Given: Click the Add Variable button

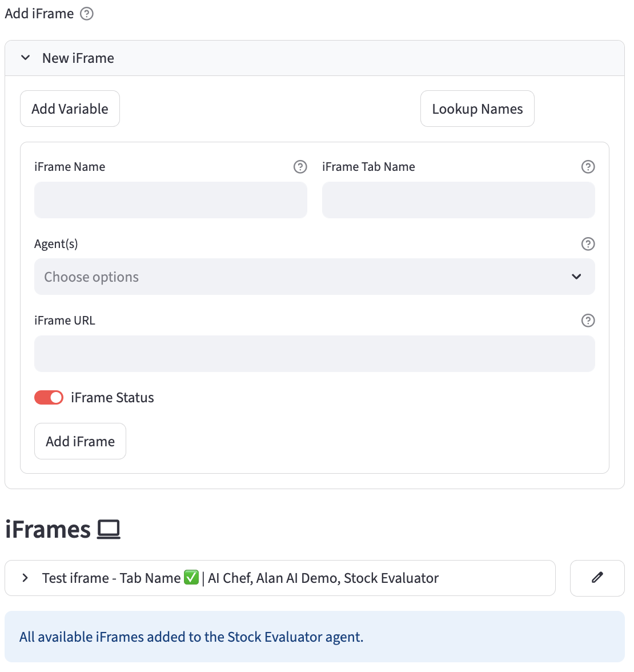Looking at the screenshot, I should coord(70,109).
